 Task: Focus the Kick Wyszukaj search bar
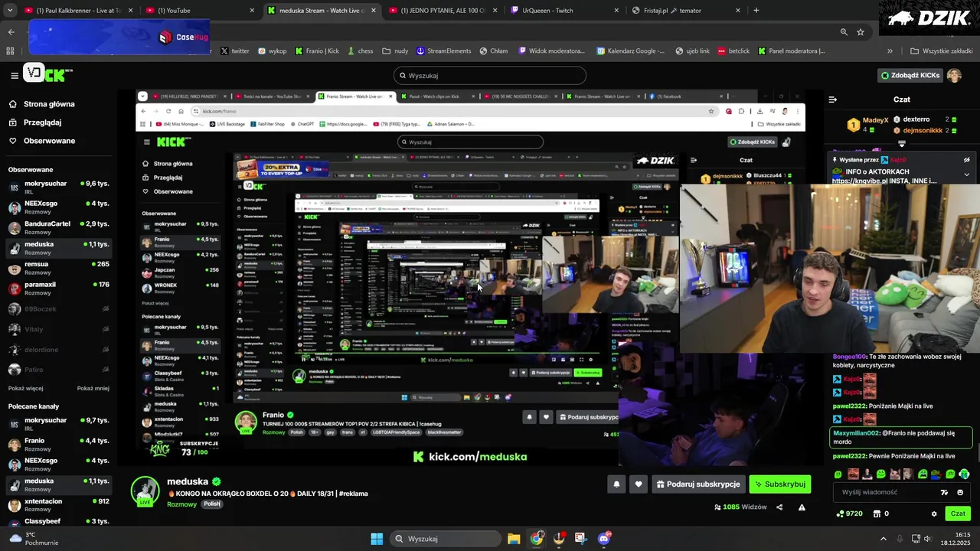point(490,75)
